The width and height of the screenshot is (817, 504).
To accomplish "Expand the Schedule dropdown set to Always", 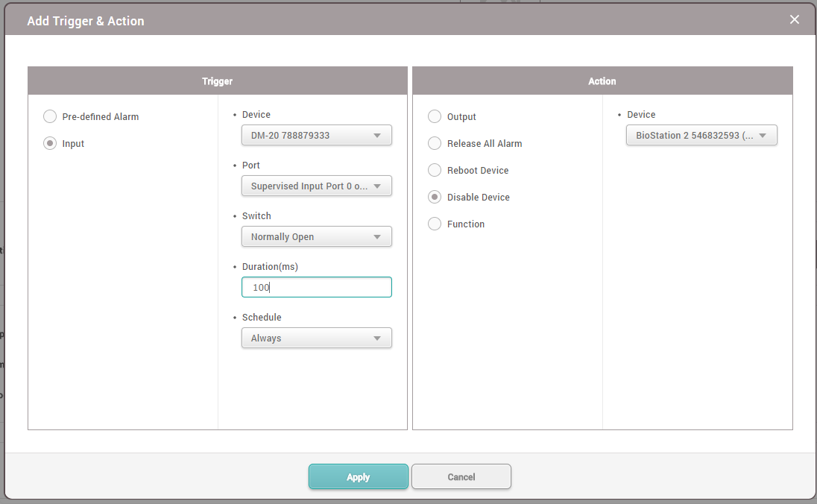I will tap(316, 338).
